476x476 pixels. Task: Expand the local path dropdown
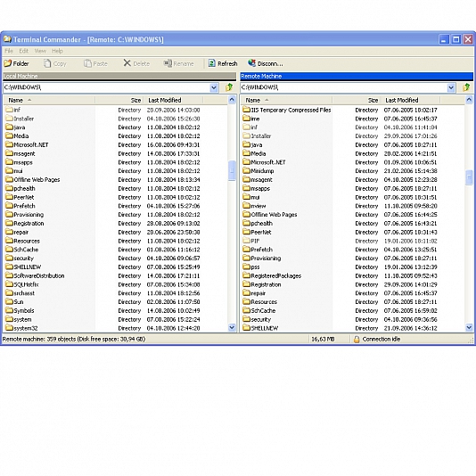point(214,87)
